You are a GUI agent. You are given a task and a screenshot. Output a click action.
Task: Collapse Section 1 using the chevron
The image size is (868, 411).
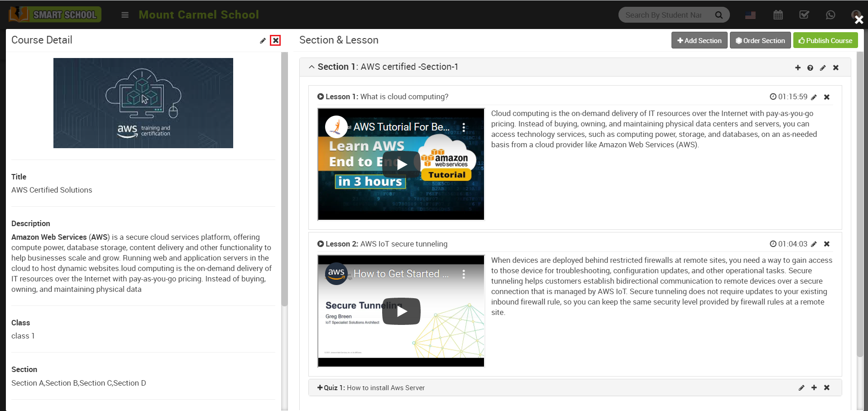[x=311, y=66]
